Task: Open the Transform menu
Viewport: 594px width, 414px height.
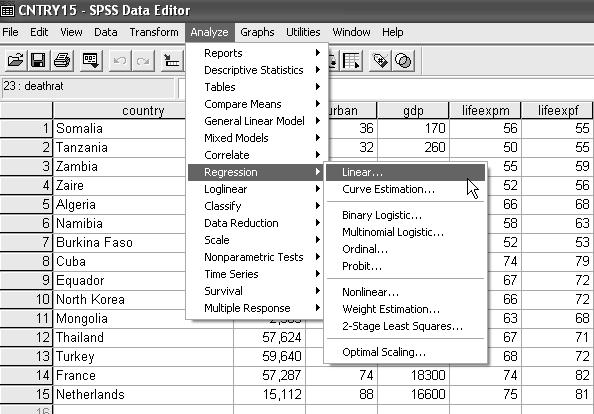Action: click(x=154, y=32)
